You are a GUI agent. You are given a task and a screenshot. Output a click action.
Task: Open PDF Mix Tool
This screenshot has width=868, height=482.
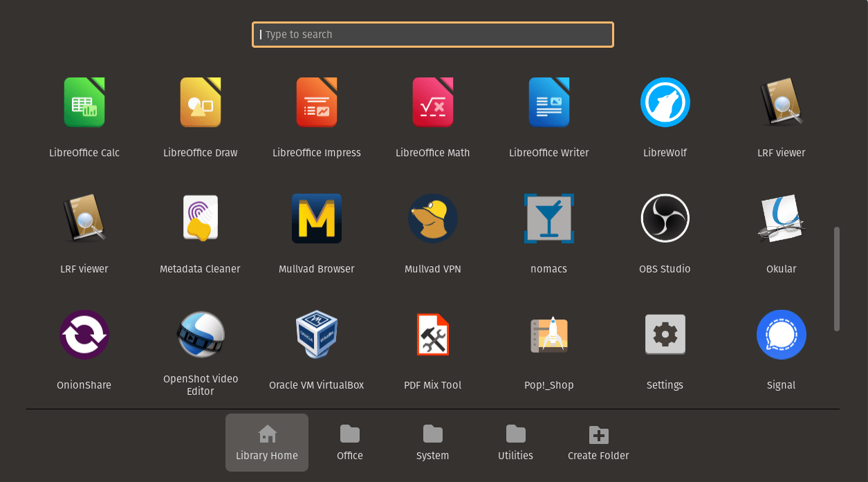pyautogui.click(x=433, y=335)
